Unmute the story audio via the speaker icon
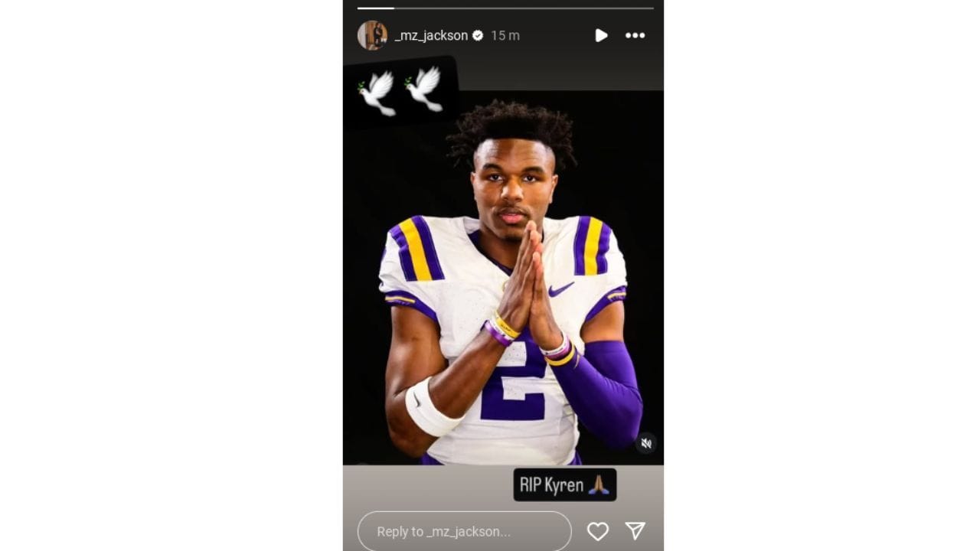This screenshot has width=980, height=551. click(645, 442)
